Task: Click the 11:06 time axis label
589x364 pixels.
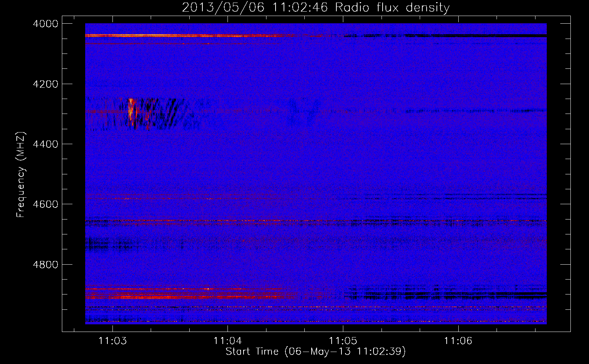Action: [x=458, y=341]
